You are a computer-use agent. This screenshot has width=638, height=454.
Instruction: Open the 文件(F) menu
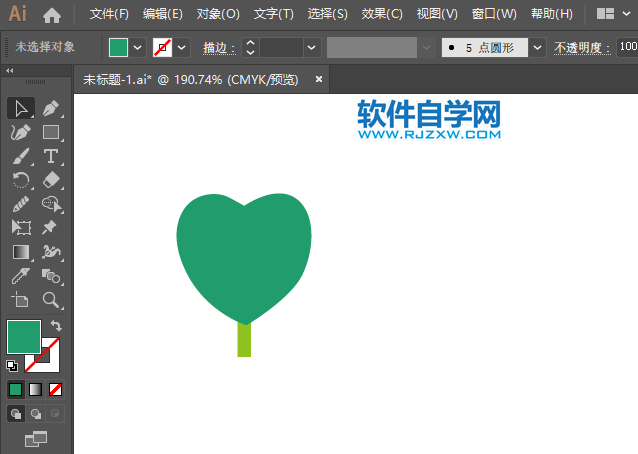[109, 14]
